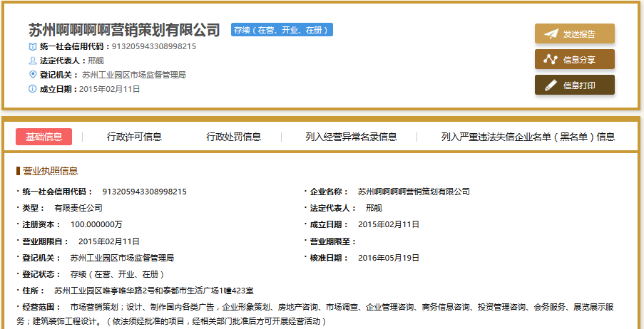Click the share icon on 信息分享
The height and width of the screenshot is (329, 644).
point(551,60)
